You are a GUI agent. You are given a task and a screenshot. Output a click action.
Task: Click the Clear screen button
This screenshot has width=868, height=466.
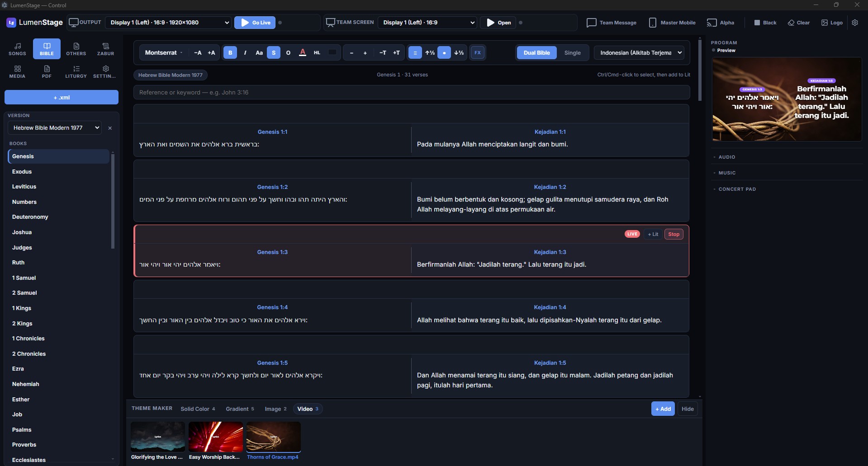[x=799, y=23]
